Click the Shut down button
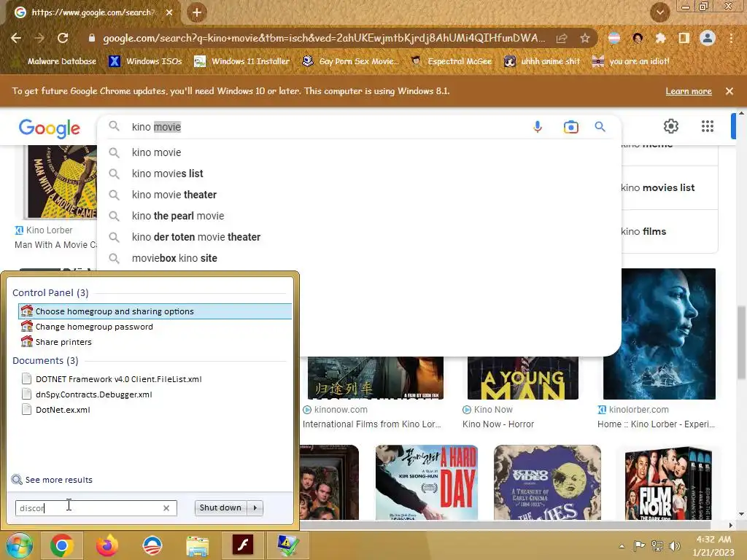Screen dimensions: 747x560 tap(220, 507)
